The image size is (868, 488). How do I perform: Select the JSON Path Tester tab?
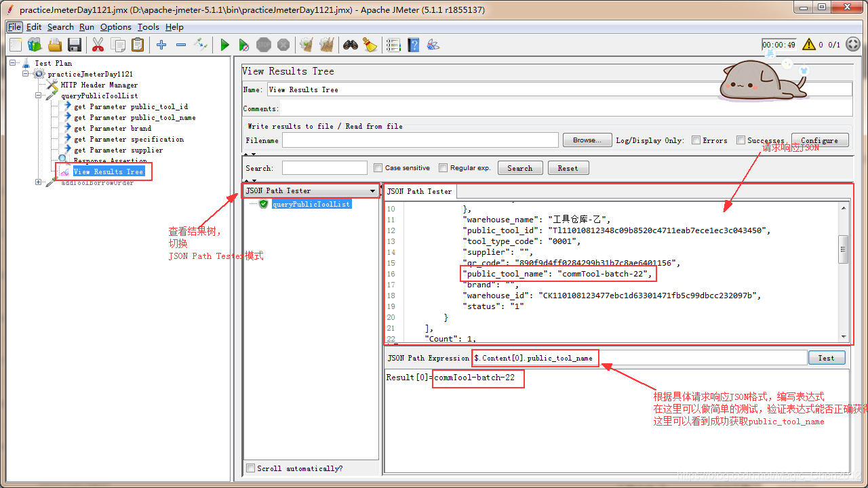(420, 191)
